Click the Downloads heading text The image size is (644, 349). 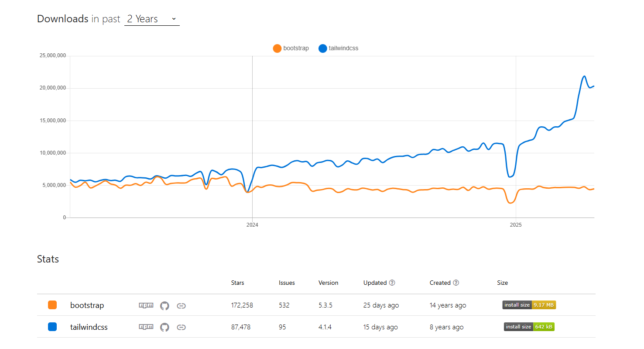[63, 19]
